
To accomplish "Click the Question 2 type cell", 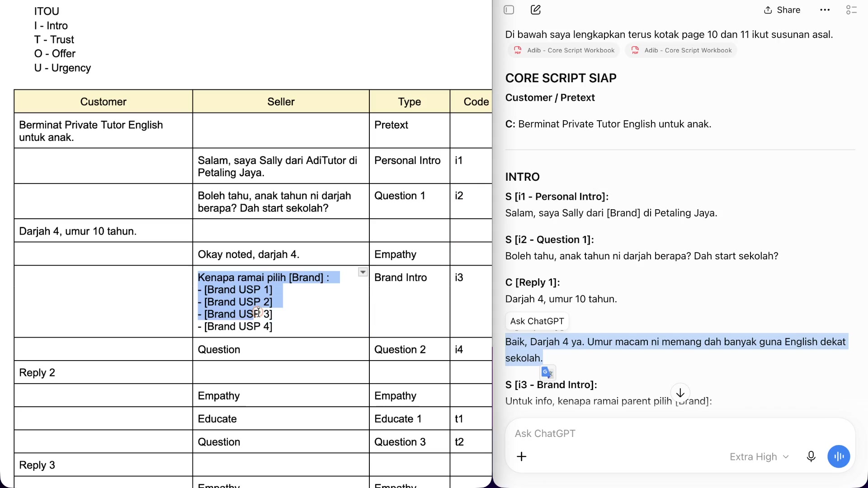I will click(410, 349).
